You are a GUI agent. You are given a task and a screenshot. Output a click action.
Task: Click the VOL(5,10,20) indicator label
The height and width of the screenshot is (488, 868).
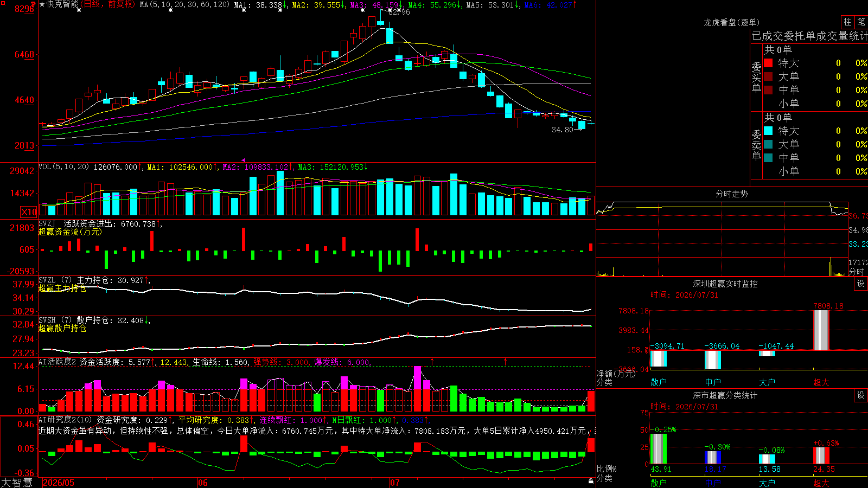(63, 167)
